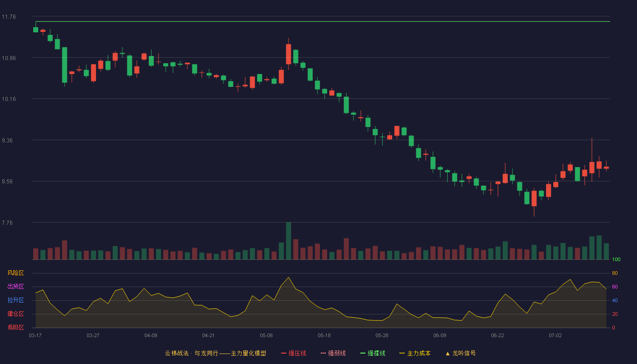Select the 拉升区 zone label
Viewport: 637px width, 364px height.
(x=15, y=300)
